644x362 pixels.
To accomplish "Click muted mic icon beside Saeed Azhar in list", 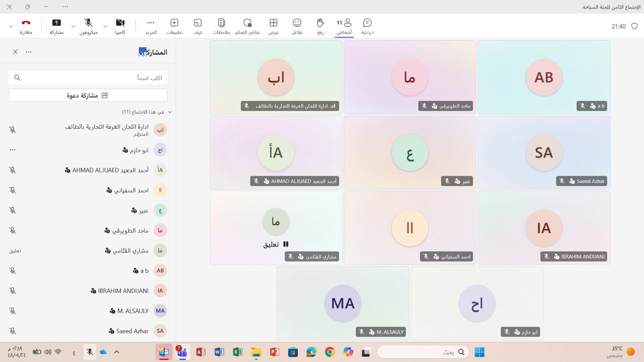I will tap(12, 331).
